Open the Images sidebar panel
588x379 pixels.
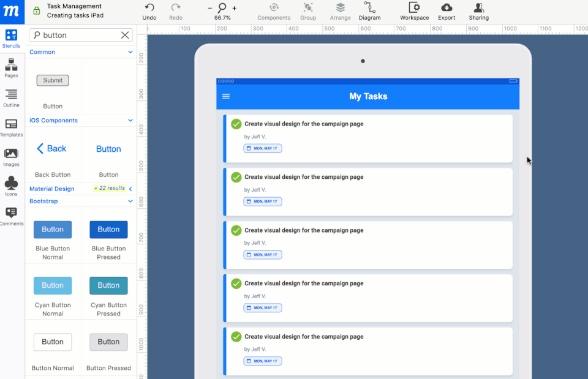[x=11, y=157]
